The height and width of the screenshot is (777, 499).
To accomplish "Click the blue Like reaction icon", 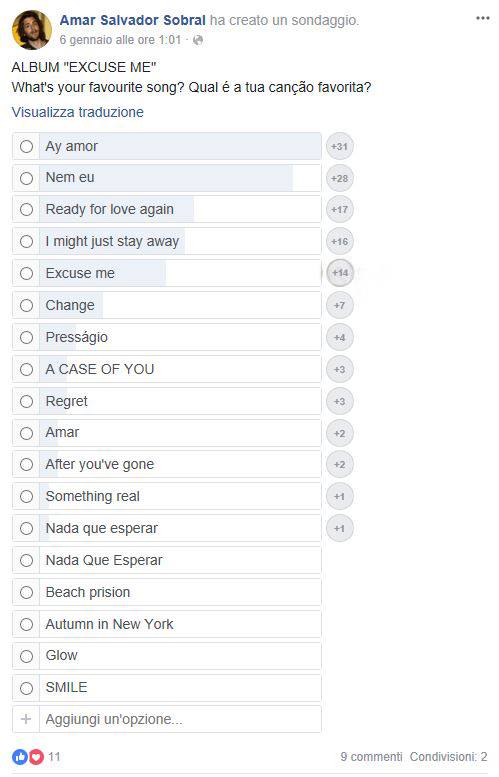I will pyautogui.click(x=19, y=757).
